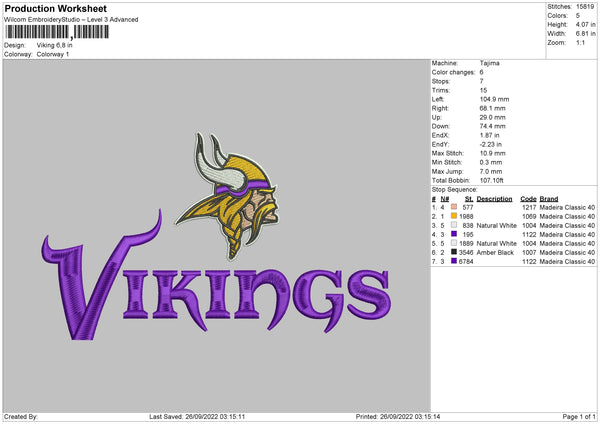Image resolution: width=600 pixels, height=424 pixels.
Task: Click the Brand column header
Action: [549, 199]
